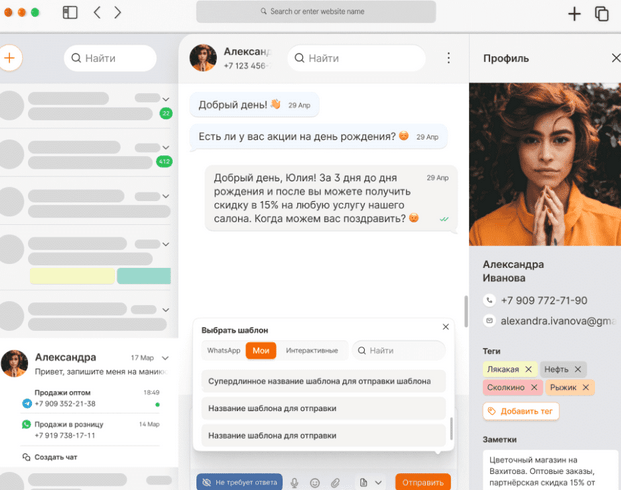
Task: Search templates in the popup Найти field
Action: click(x=399, y=351)
